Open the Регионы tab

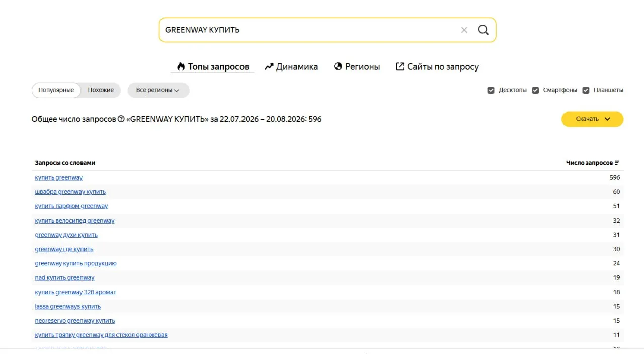[357, 67]
